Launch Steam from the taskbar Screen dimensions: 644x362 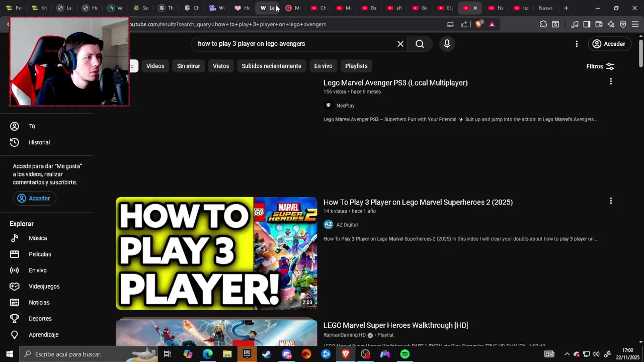click(266, 354)
